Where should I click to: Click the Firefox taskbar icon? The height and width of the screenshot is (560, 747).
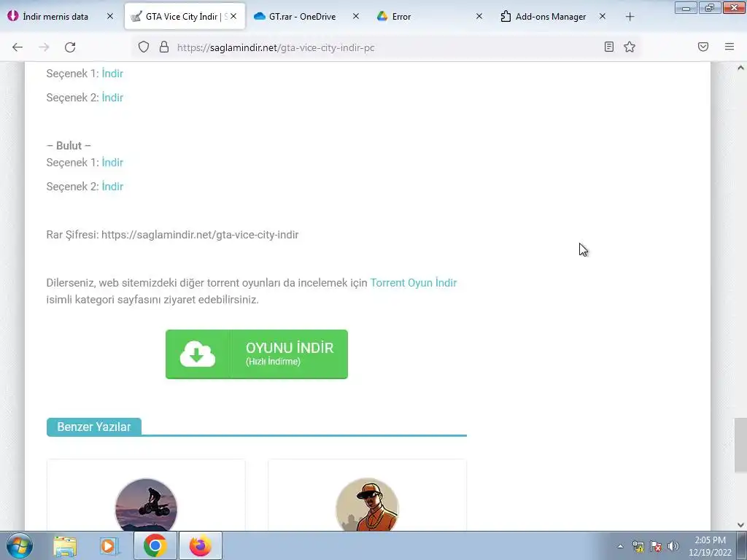click(200, 545)
